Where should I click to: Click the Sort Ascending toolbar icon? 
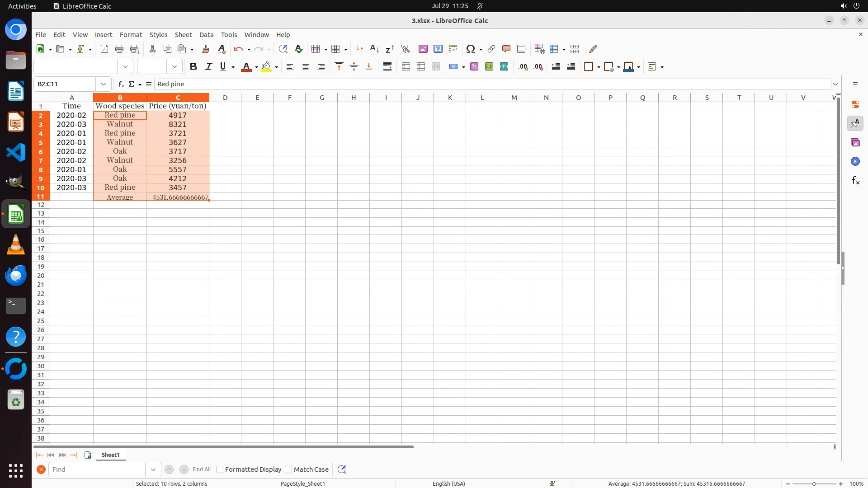click(374, 49)
